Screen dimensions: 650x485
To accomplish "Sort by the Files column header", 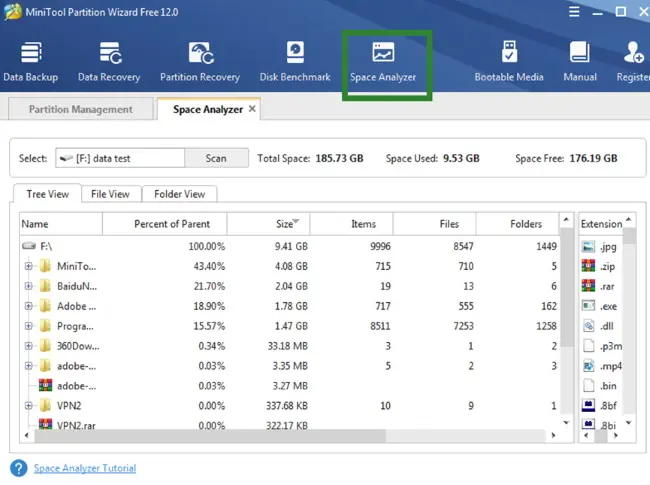I will pos(434,224).
